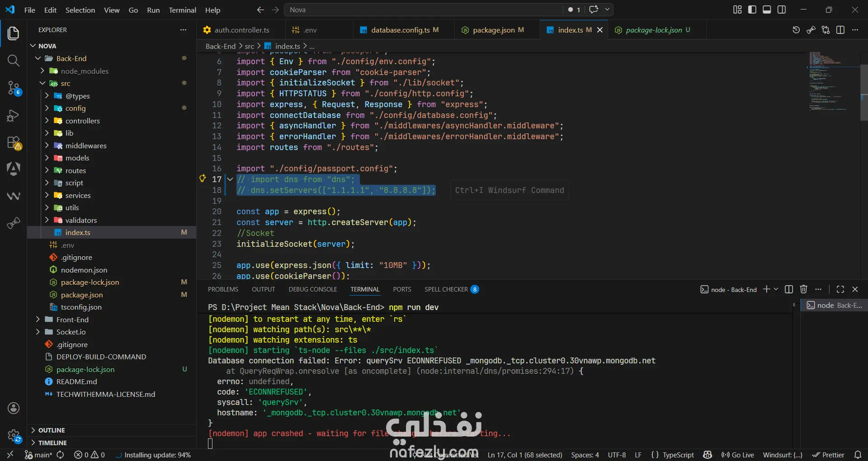Toggle bottom Panel visibility in title bar
The height and width of the screenshot is (461, 868).
pos(767,9)
